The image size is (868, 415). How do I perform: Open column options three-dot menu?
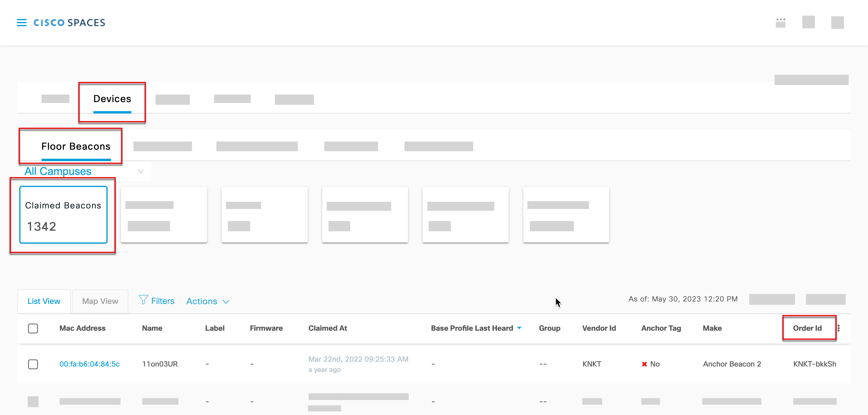[x=838, y=328]
